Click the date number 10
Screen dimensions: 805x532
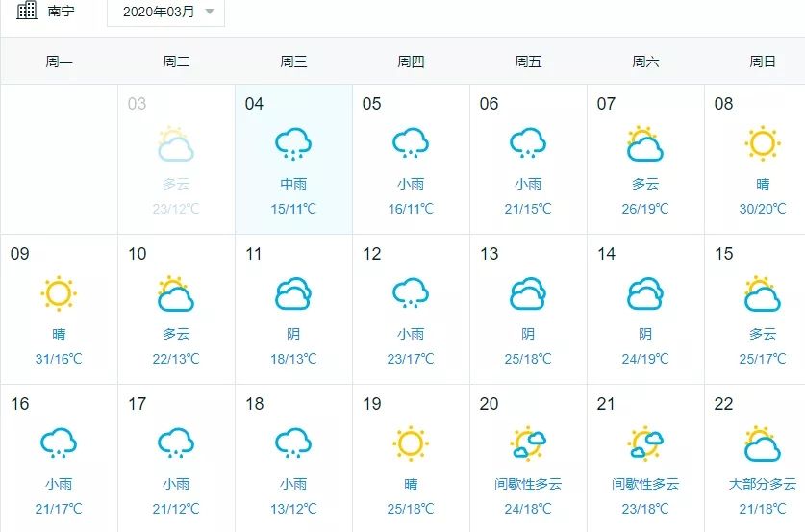pyautogui.click(x=138, y=254)
